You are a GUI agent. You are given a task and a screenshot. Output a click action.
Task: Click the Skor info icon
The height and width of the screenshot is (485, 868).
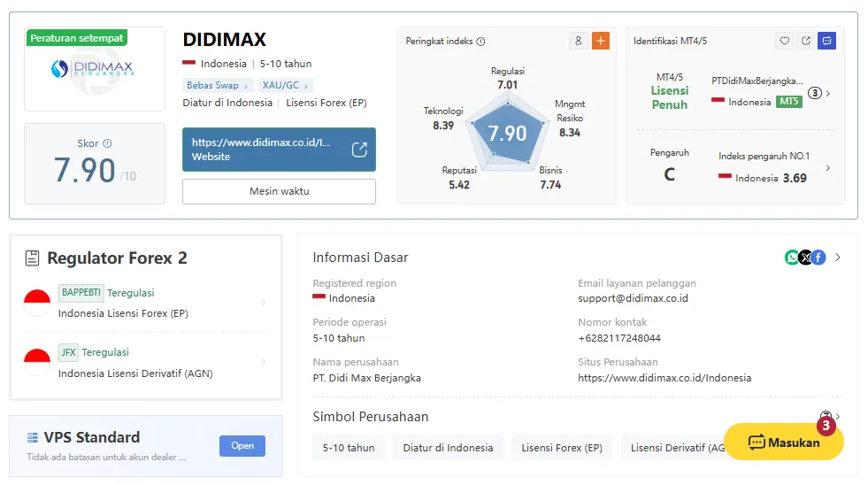[x=107, y=143]
